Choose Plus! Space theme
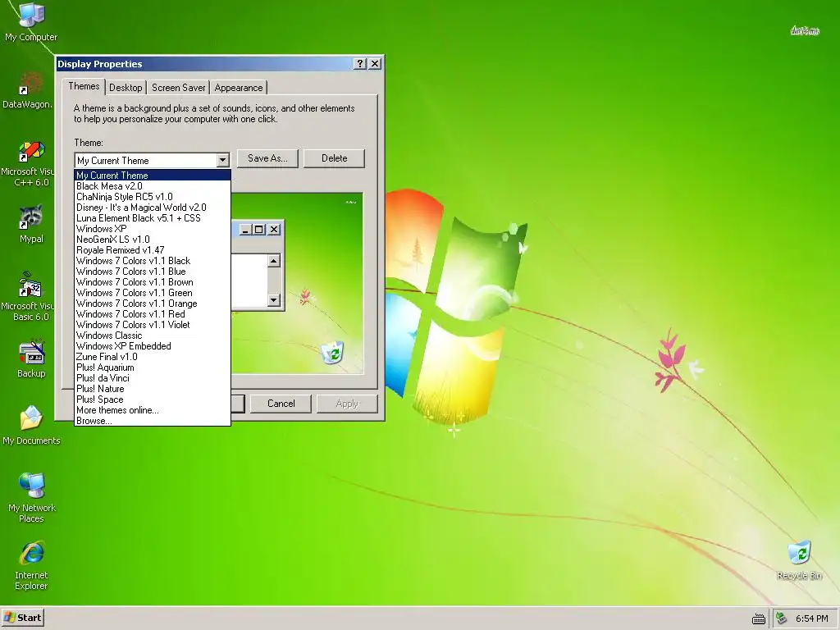Image resolution: width=840 pixels, height=630 pixels. point(153,399)
